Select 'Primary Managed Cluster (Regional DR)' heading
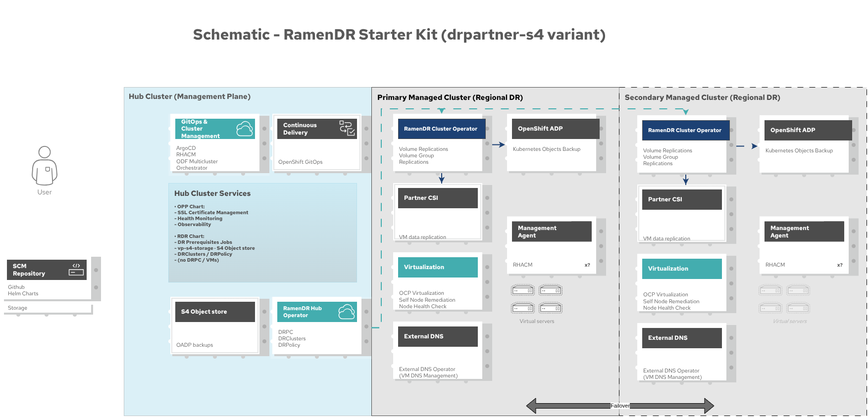This screenshot has height=417, width=868. (450, 97)
